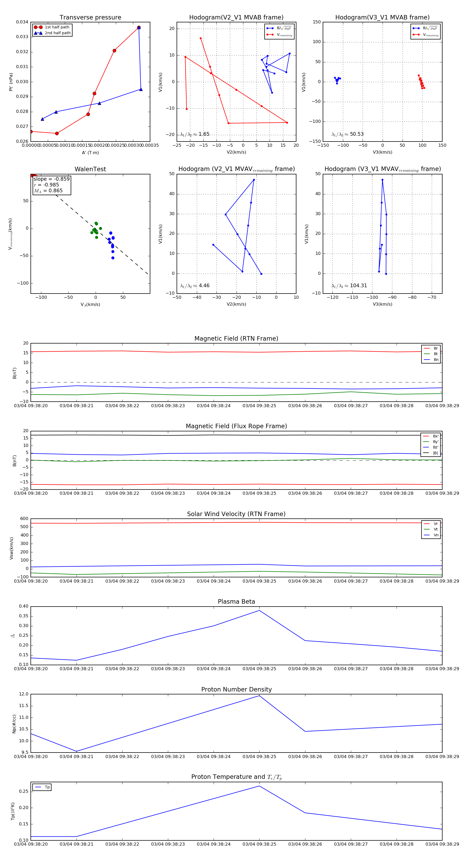Click the 'Solar Wind Velocity (RTN Frame)' title
Screen dimensions: 473x868
236,514
